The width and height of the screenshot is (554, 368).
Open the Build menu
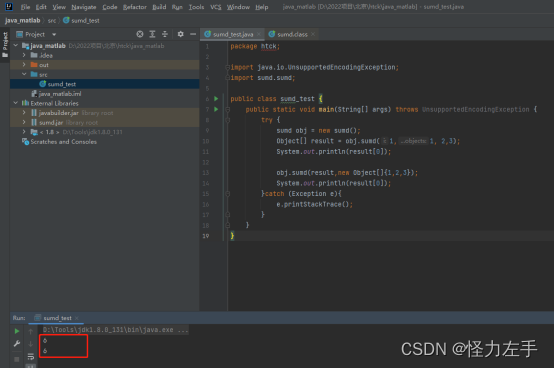[159, 7]
